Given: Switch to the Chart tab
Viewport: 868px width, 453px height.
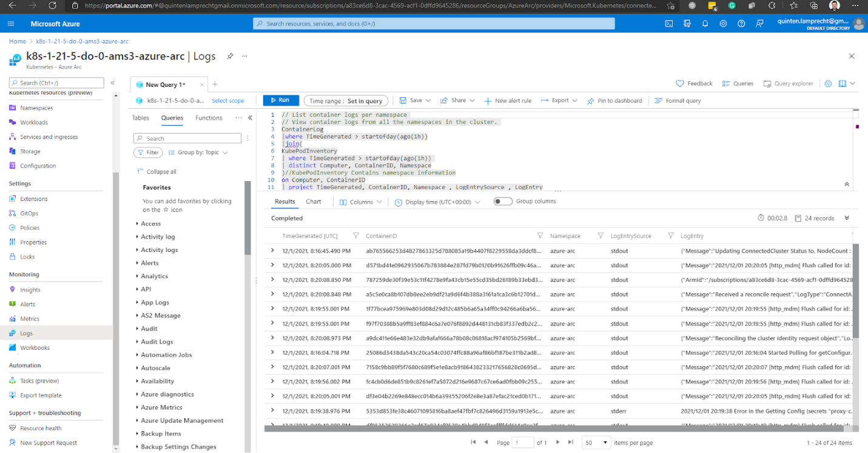Looking at the screenshot, I should (x=314, y=202).
